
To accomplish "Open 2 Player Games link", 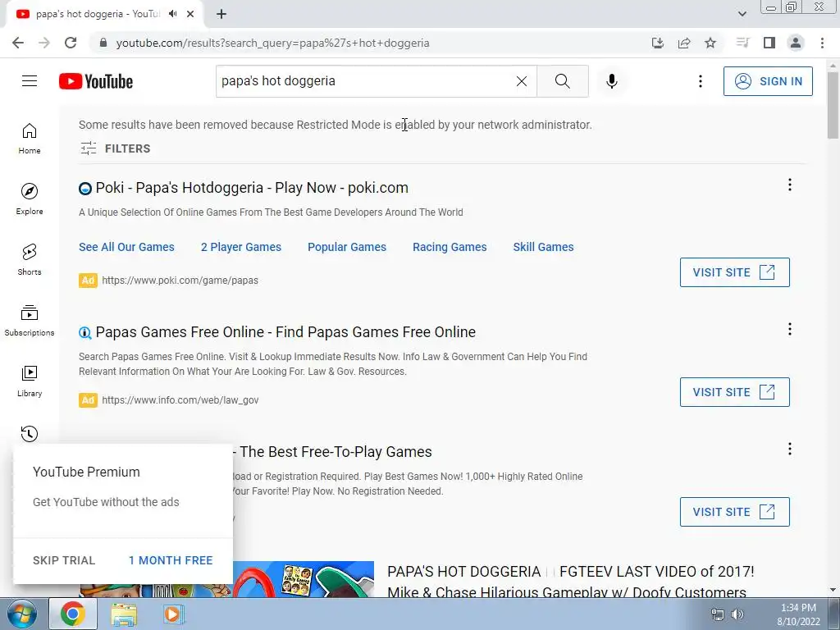I will point(241,247).
